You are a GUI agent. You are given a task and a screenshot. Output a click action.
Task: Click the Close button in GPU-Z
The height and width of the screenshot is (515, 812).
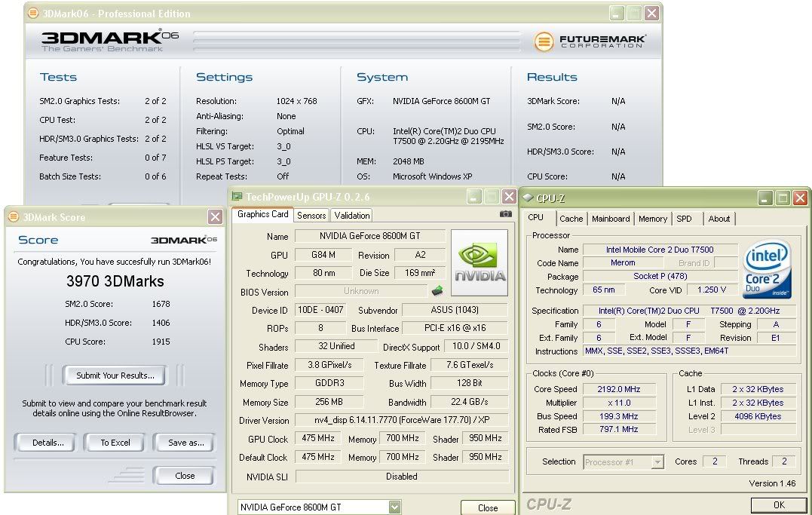(487, 507)
